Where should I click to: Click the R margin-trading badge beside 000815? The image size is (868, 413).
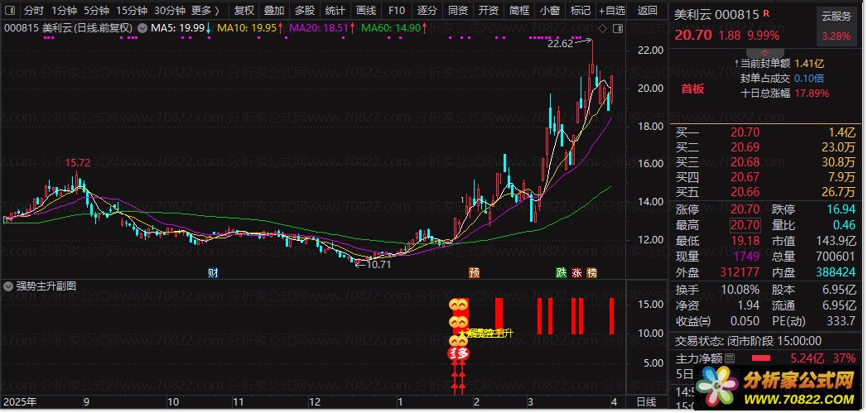[765, 13]
